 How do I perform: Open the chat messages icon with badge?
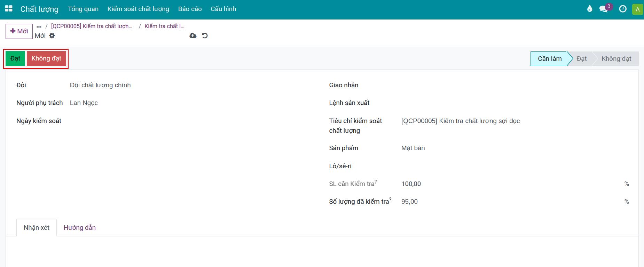coord(604,9)
